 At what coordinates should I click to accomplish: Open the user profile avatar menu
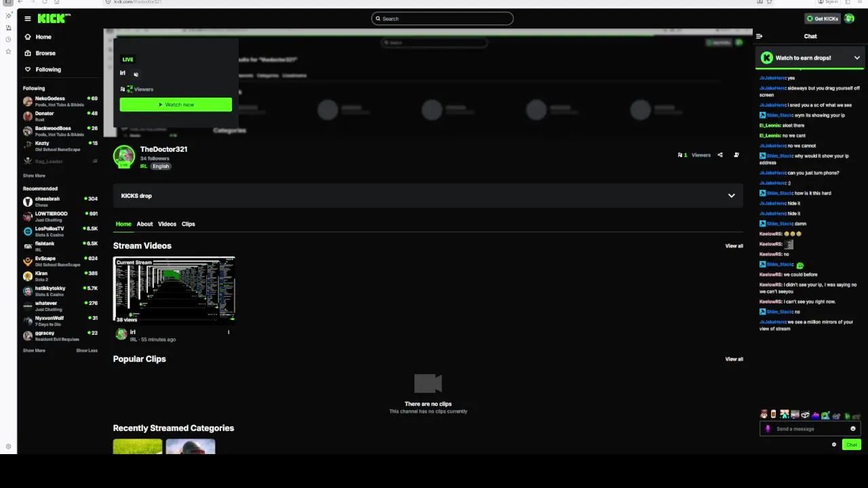[850, 18]
